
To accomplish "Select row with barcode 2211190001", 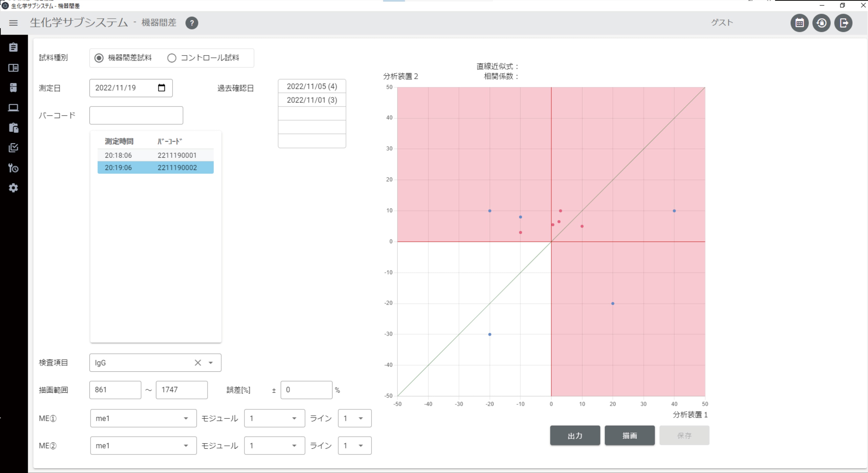I will coord(155,155).
